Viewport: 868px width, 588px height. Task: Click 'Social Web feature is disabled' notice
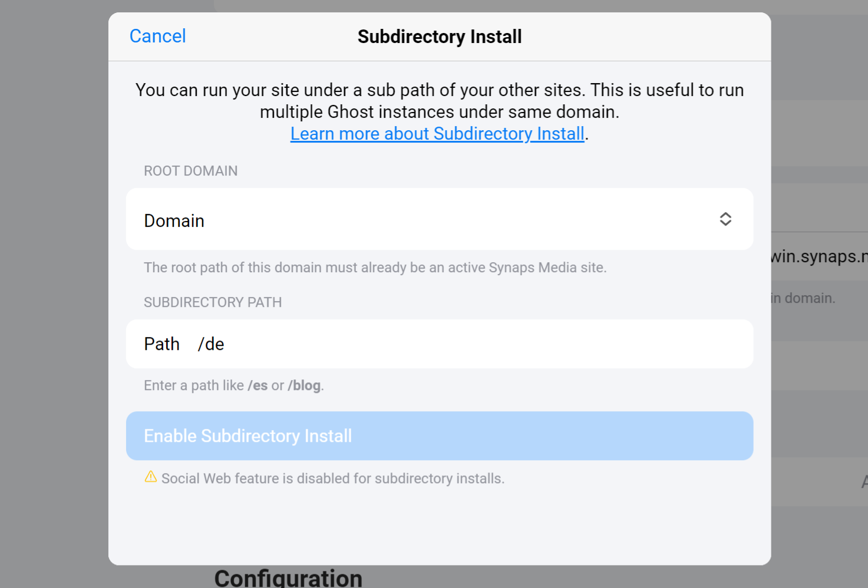coord(333,478)
